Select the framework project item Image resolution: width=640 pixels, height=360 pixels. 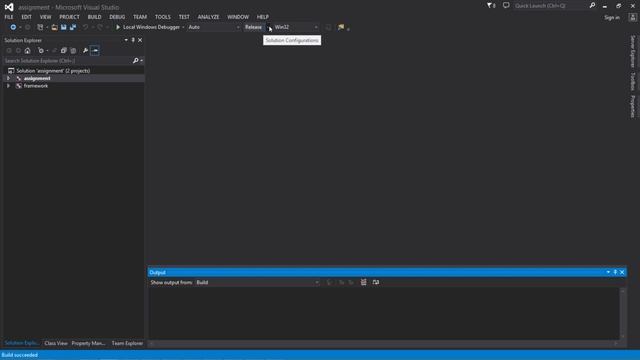36,86
